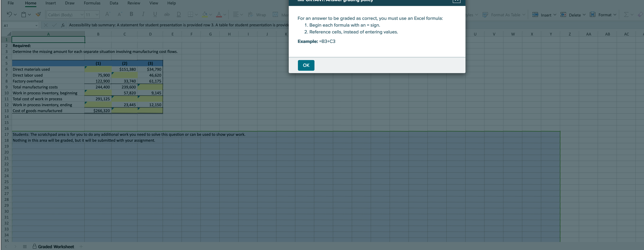The image size is (644, 250).
Task: Open the Undo history dropdown arrow
Action: [x=15, y=15]
